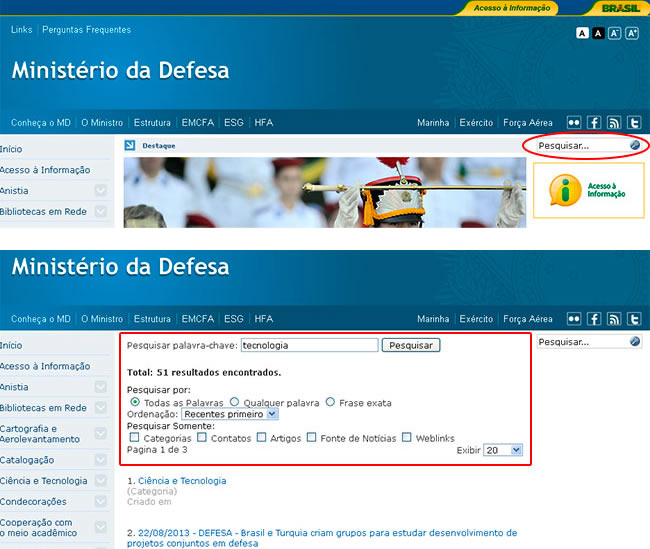Open 'Acesso à Informação' in results page sidebar
Image resolution: width=650 pixels, height=549 pixels.
pos(45,366)
